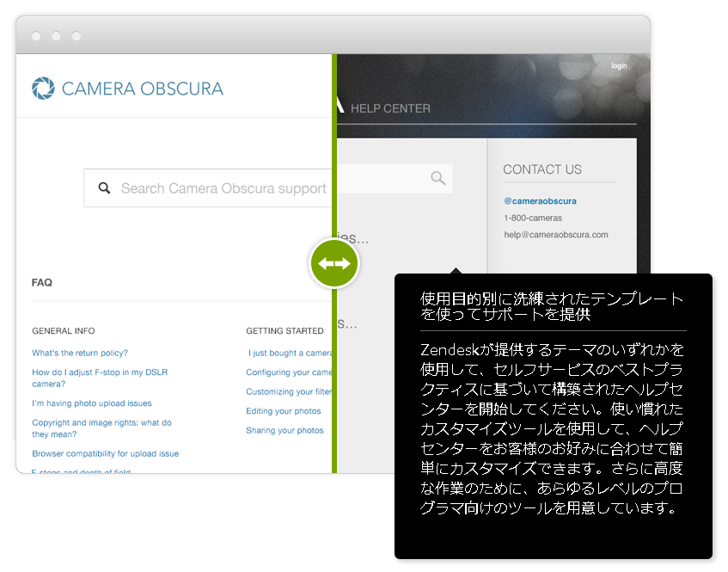728x572 pixels.
Task: Click the middle window control dot in title bar
Action: tap(56, 36)
